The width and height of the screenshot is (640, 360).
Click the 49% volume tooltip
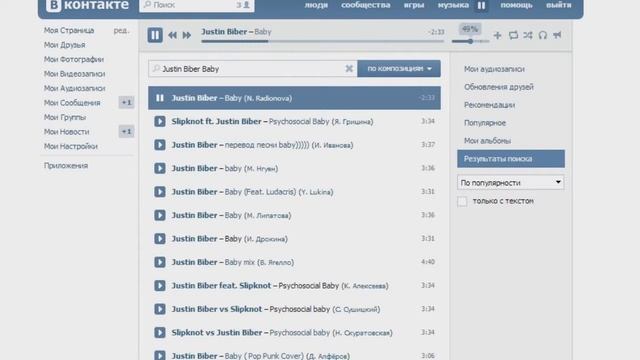click(x=470, y=29)
